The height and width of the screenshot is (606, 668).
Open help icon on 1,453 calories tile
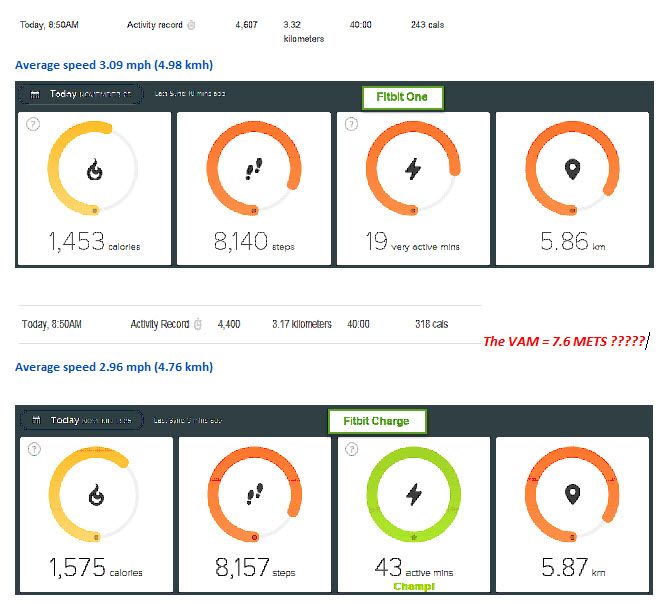[x=33, y=124]
